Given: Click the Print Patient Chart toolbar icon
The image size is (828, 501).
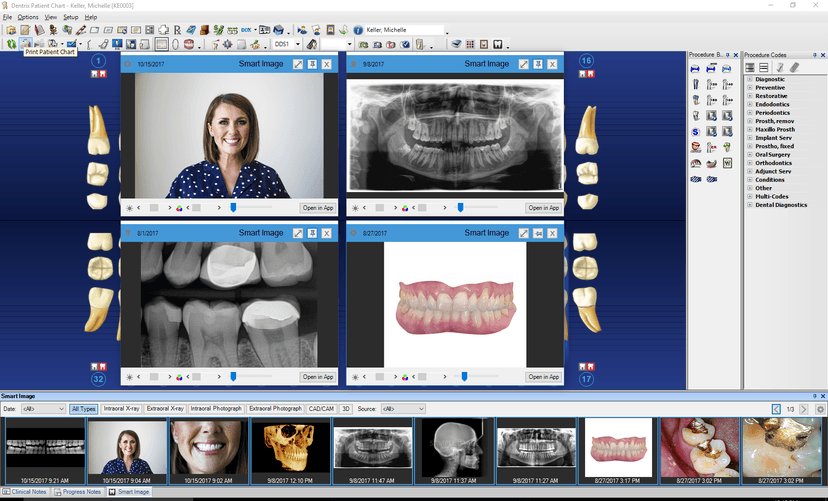Looking at the screenshot, I should [x=25, y=44].
